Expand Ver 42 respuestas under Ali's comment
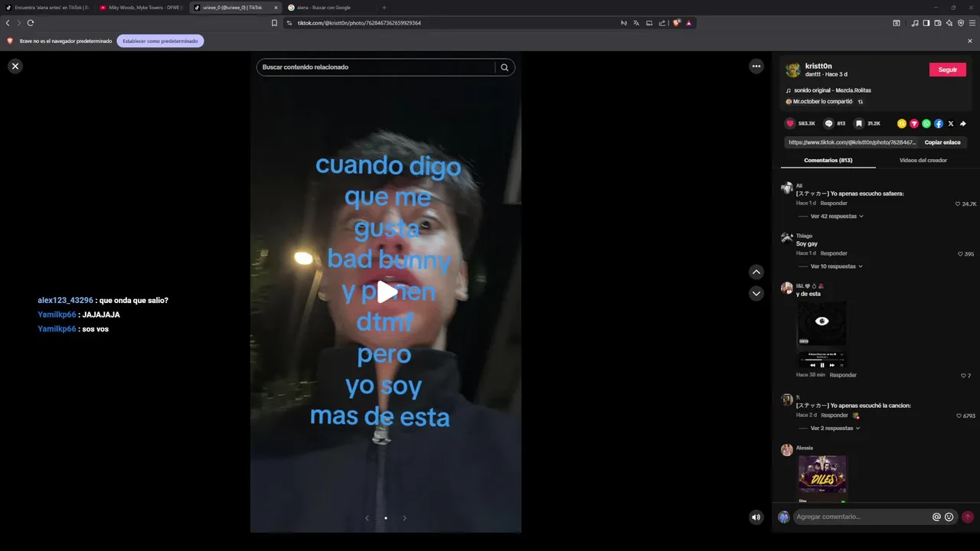 [837, 217]
